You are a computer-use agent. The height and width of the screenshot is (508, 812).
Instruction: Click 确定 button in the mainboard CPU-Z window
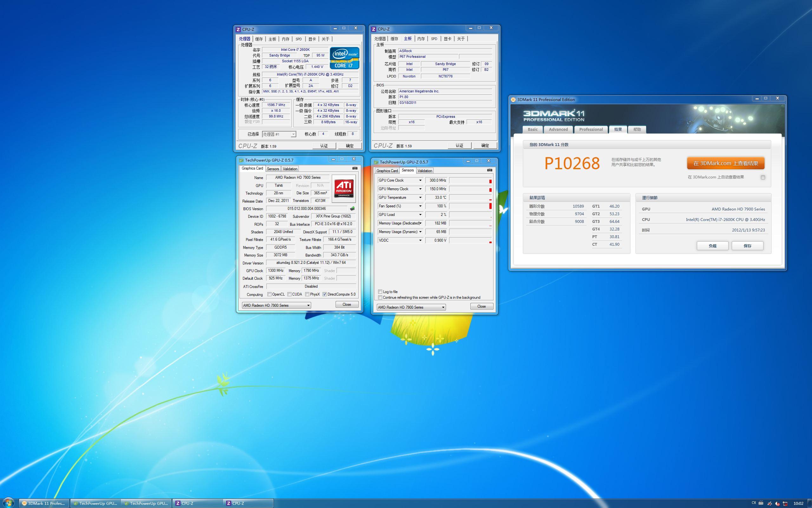(485, 145)
